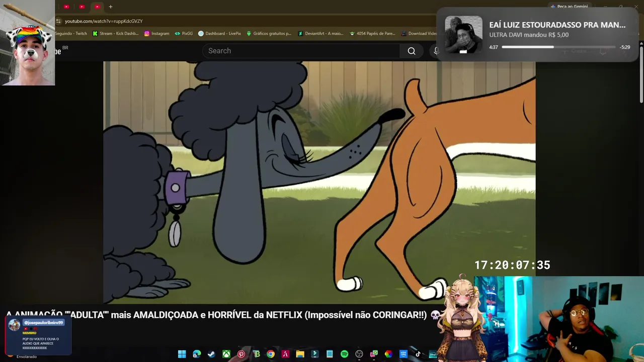Click the Peça ao Gemini button
Screen dimensions: 644x362
tap(569, 7)
